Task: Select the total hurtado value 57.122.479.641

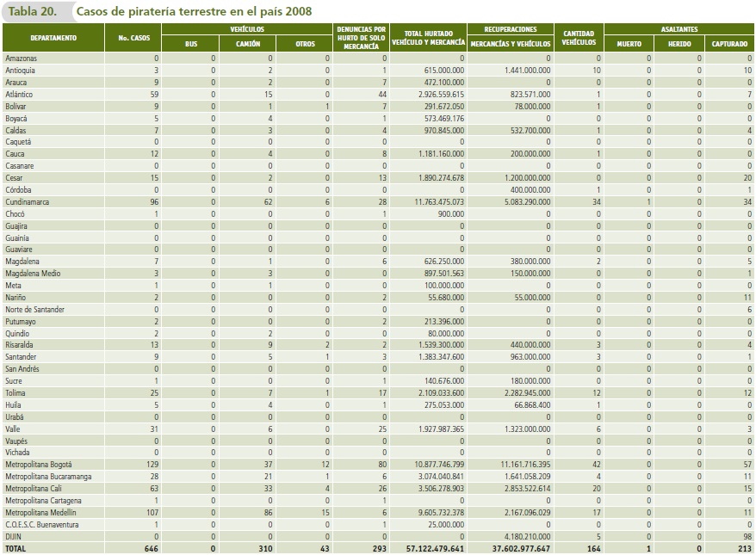Action: pos(431,547)
